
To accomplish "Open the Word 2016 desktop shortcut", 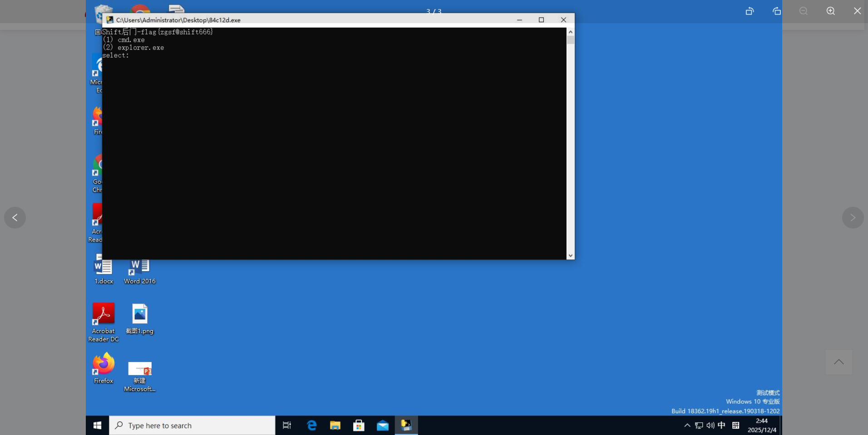I will pyautogui.click(x=139, y=268).
